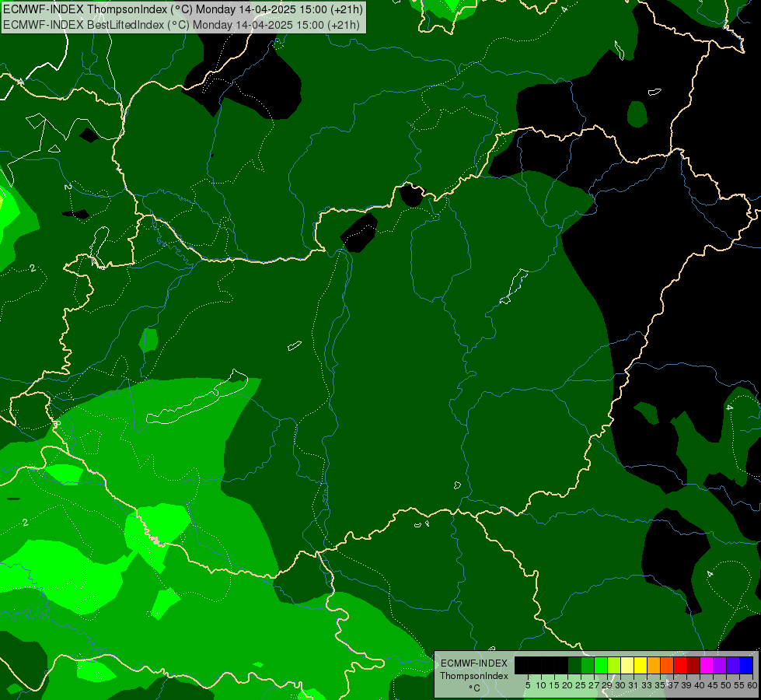Pick the dark red 39–40 legend swatch
761x700 pixels.
point(693,665)
